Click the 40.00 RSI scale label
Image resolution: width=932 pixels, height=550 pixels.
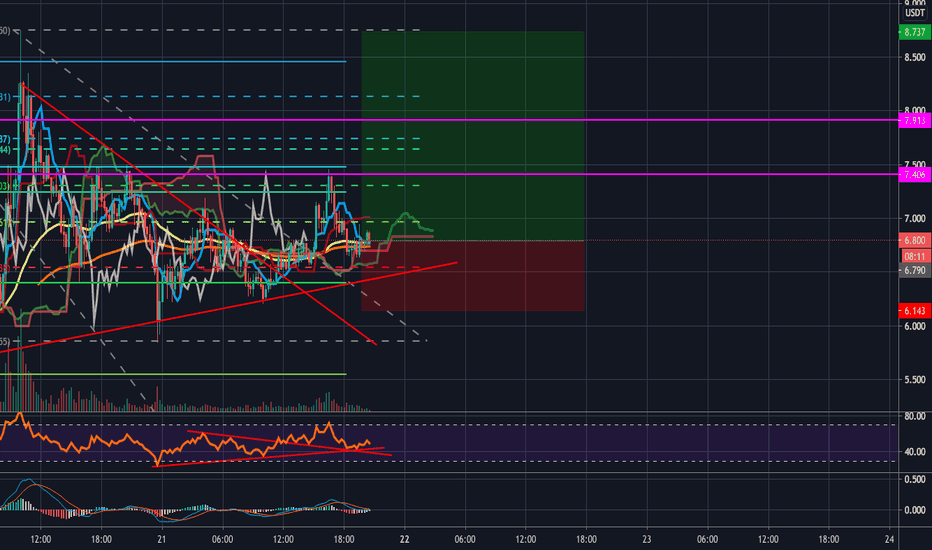click(915, 452)
